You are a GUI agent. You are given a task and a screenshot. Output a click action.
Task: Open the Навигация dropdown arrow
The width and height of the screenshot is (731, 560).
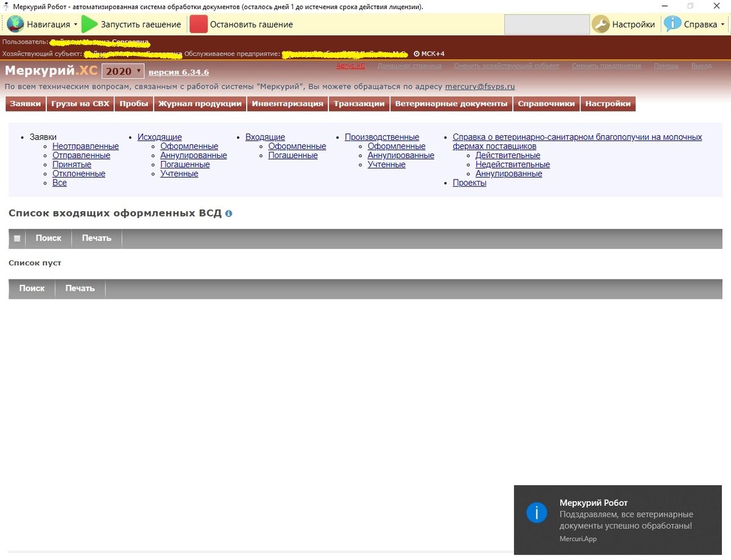tap(76, 25)
